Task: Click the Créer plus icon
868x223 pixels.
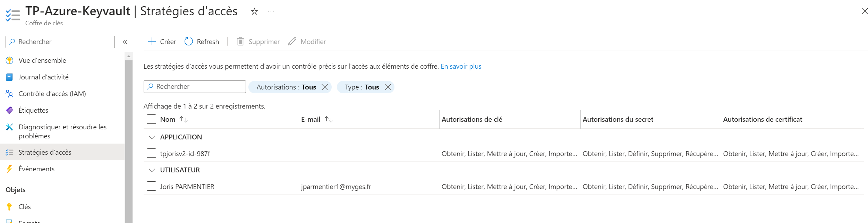Action: (152, 42)
